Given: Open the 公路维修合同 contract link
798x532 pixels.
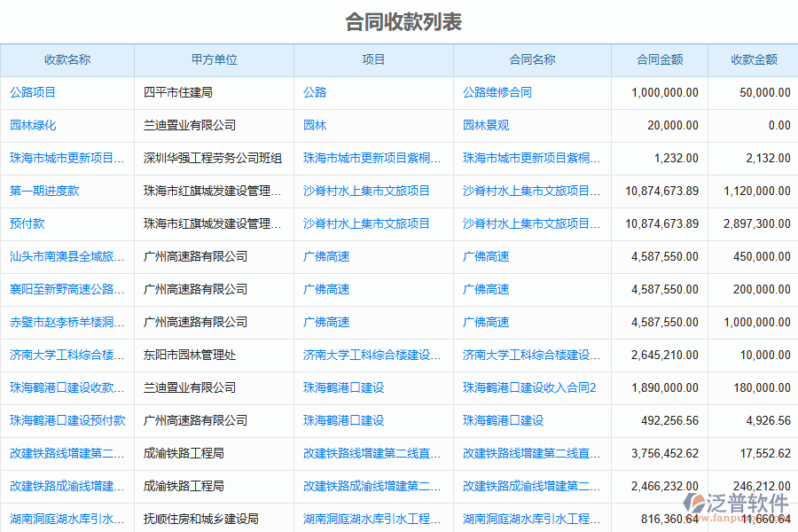Looking at the screenshot, I should [497, 92].
